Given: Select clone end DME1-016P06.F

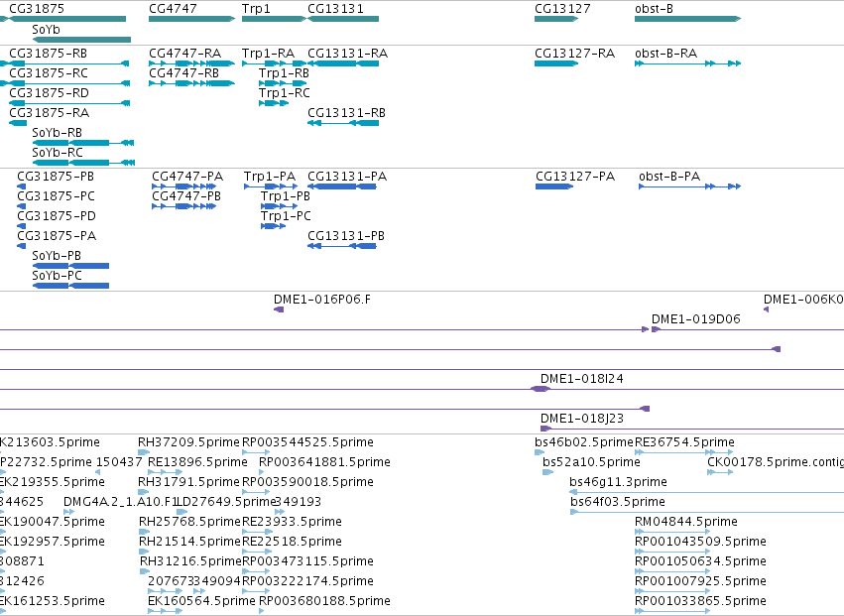Looking at the screenshot, I should pos(279,309).
